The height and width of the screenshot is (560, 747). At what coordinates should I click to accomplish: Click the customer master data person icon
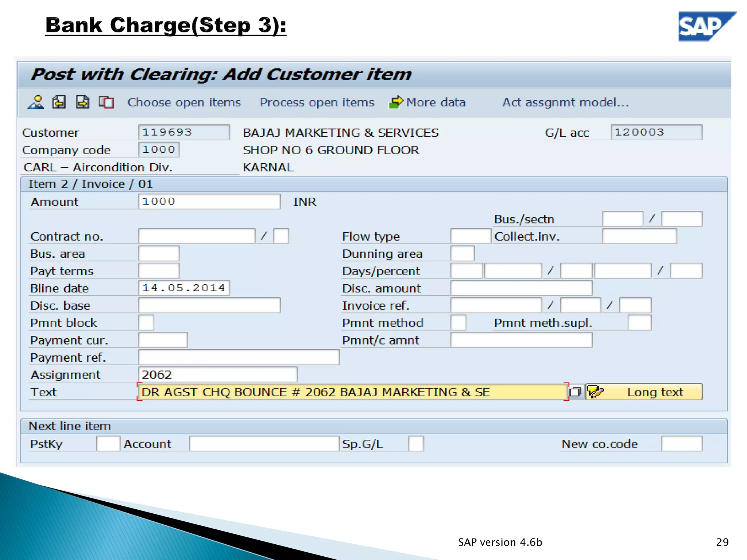(36, 102)
